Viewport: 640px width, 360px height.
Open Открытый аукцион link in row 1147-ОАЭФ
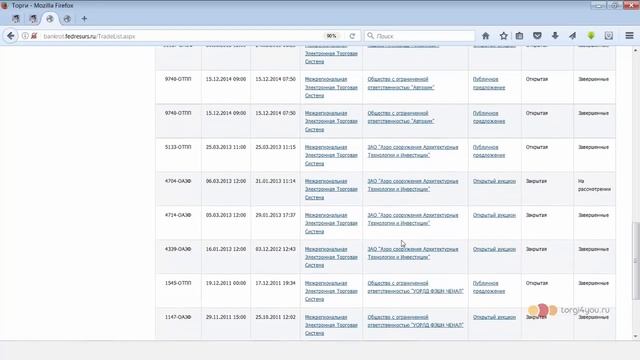coord(494,317)
